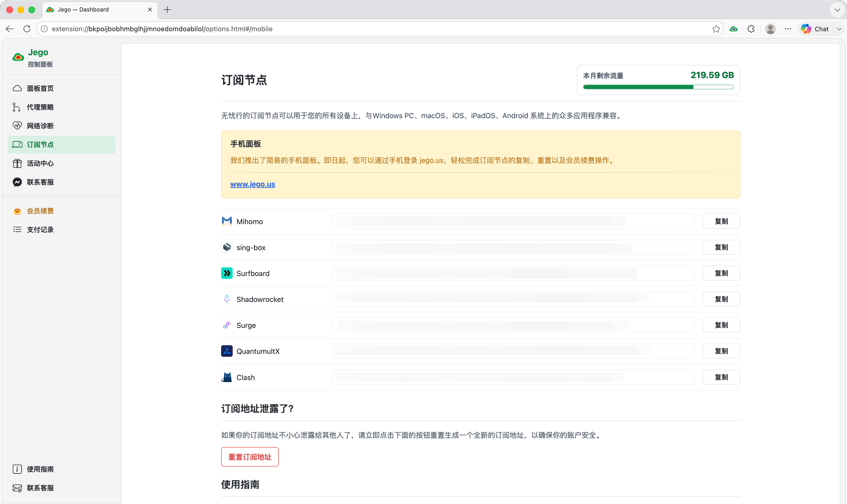Open the browser profile avatar

click(770, 29)
